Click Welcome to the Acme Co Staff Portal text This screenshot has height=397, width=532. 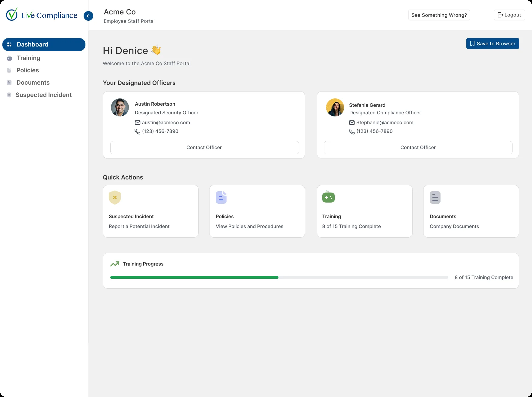(147, 63)
